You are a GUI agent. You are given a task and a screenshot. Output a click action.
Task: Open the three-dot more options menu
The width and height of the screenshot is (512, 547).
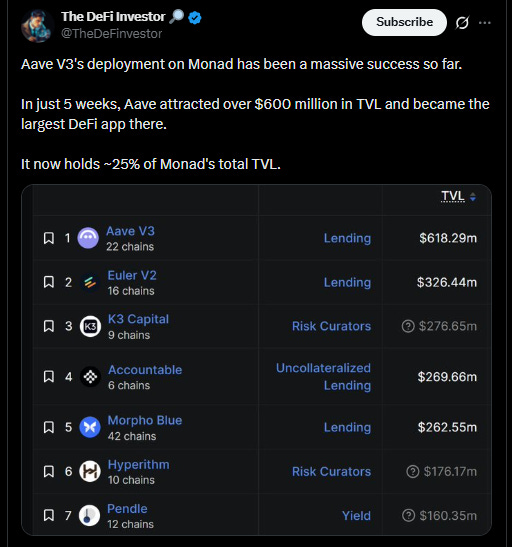[485, 23]
